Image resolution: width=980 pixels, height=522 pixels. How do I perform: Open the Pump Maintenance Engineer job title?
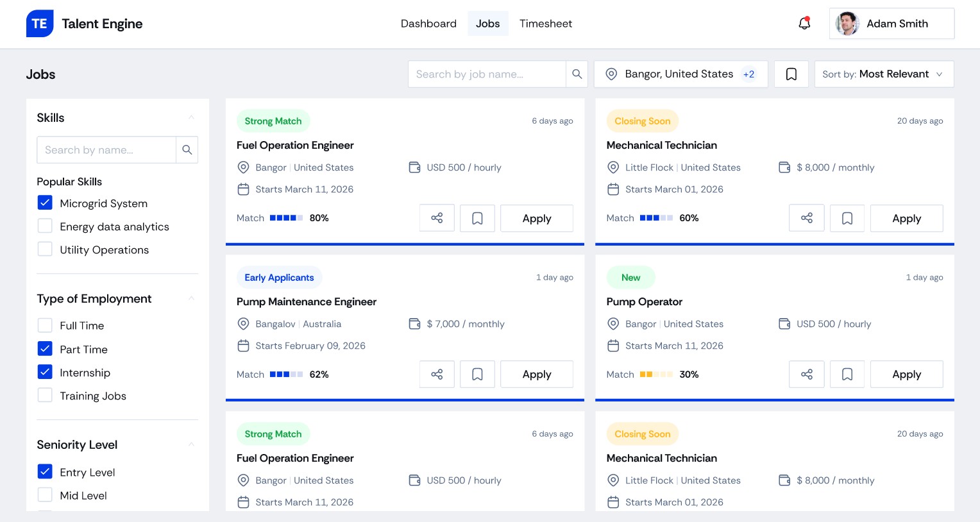pyautogui.click(x=307, y=301)
